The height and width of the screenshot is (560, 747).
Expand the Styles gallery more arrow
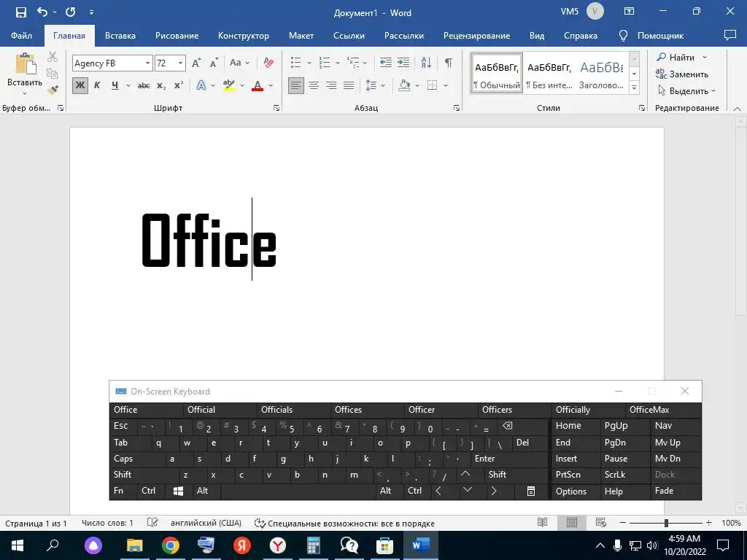point(634,87)
